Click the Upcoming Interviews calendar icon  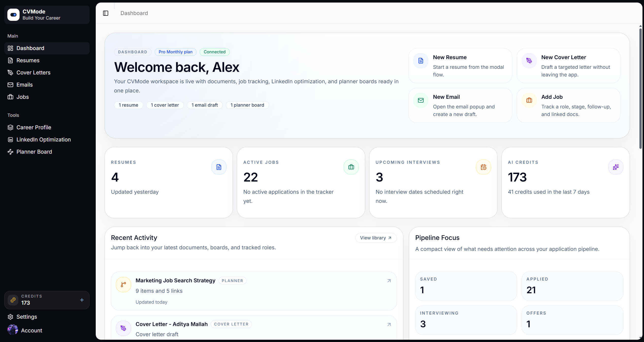[x=483, y=167]
